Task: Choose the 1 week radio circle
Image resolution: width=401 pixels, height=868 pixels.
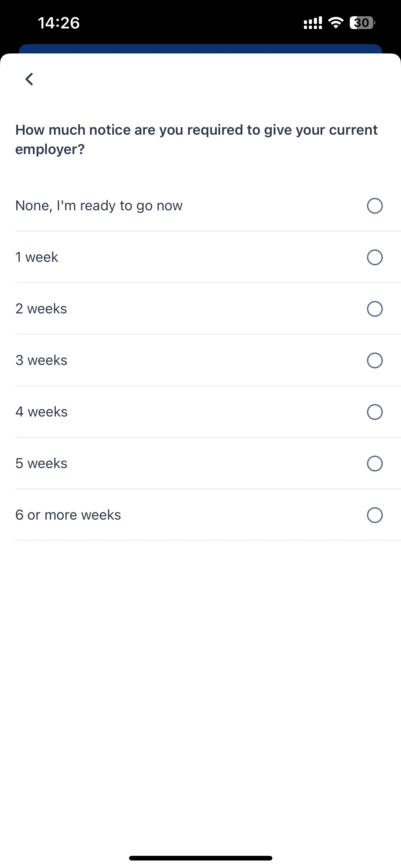Action: pos(374,257)
